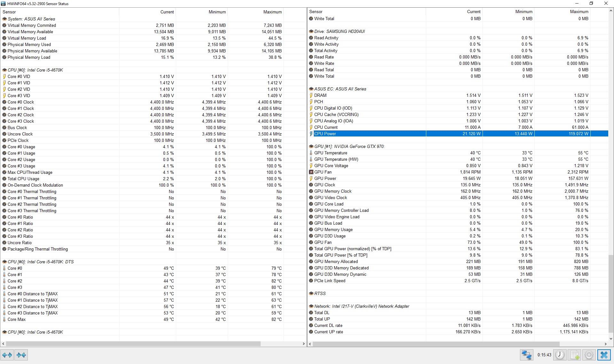
Task: Click the Sensor column header in right pane
Action: click(x=366, y=12)
